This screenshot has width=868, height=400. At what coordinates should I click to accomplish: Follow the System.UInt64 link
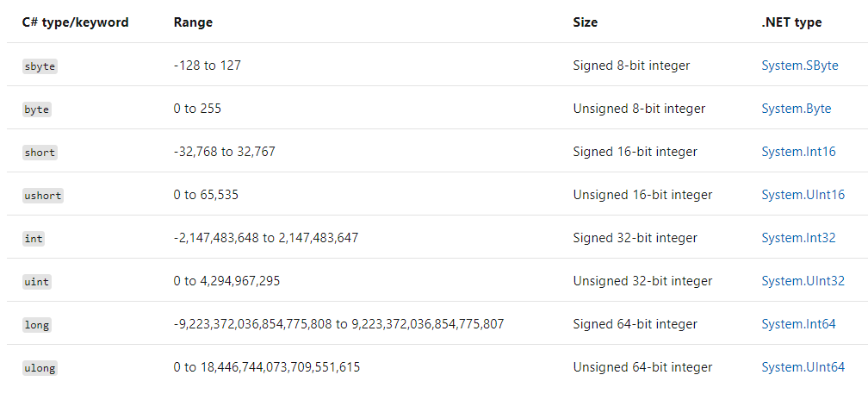(803, 366)
